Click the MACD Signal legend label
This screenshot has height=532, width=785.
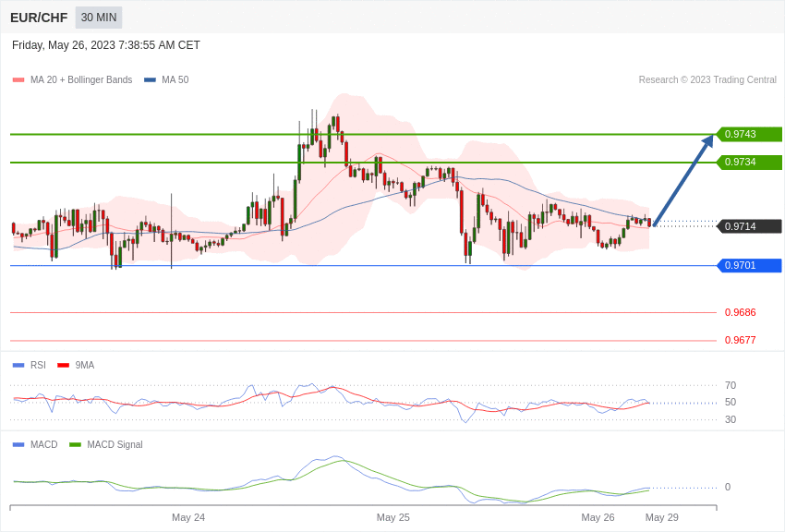pos(115,444)
